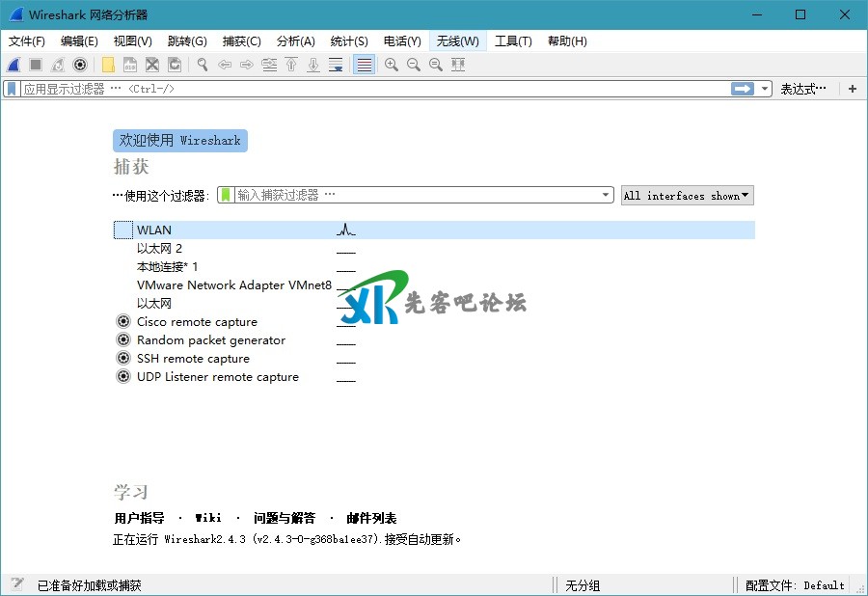The width and height of the screenshot is (868, 596).
Task: Click the expert information icon in status bar
Action: [17, 584]
